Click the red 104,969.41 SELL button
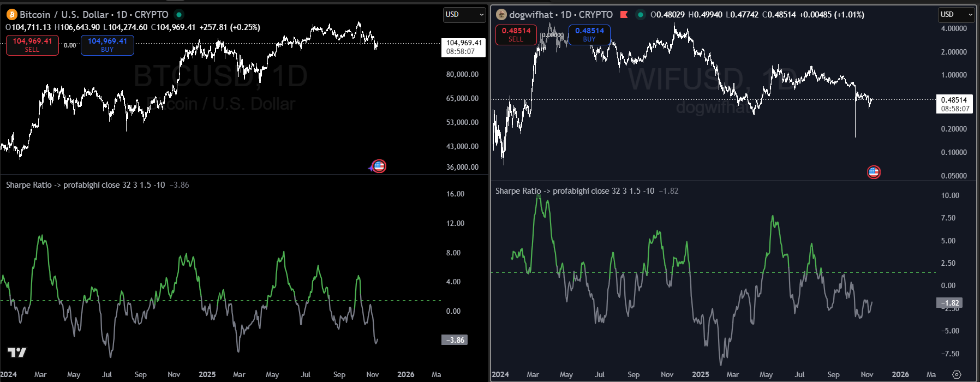 pyautogui.click(x=32, y=45)
